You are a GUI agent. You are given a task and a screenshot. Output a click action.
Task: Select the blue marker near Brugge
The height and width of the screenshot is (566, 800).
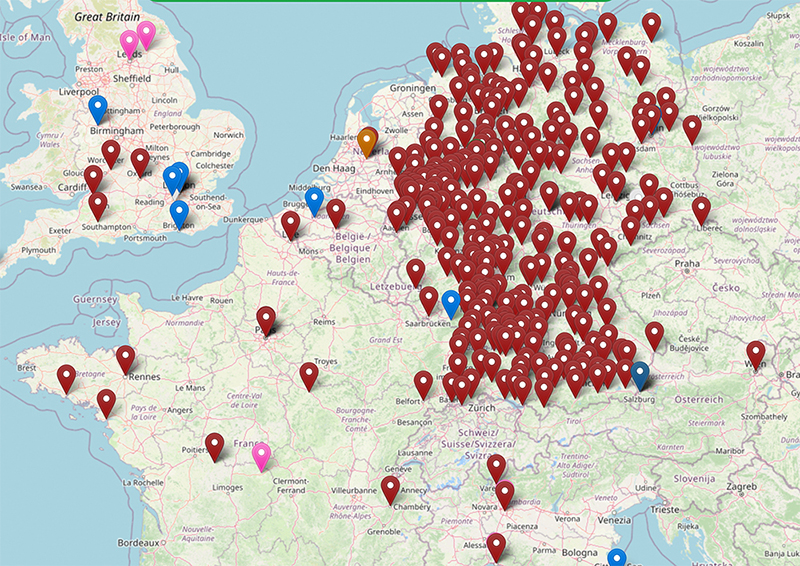[x=315, y=201]
